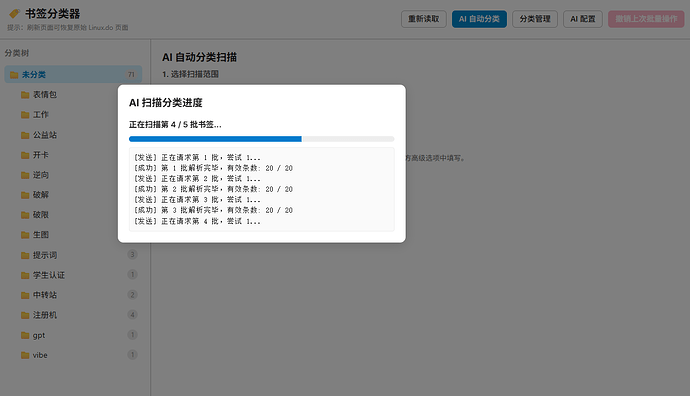This screenshot has height=396, width=690.
Task: Click log line 正在请求第 1 批
Action: coord(197,158)
